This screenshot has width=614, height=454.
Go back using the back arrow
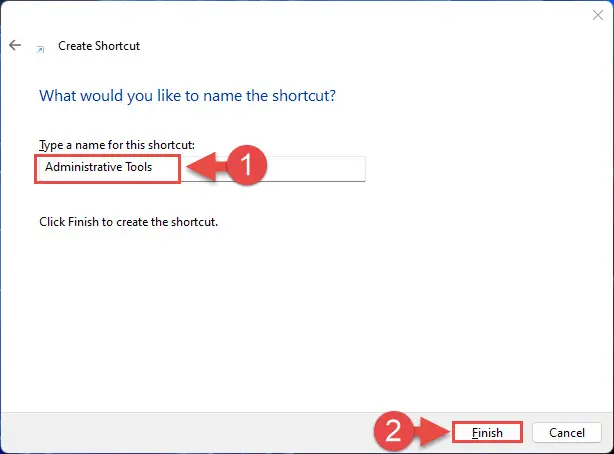tap(15, 45)
